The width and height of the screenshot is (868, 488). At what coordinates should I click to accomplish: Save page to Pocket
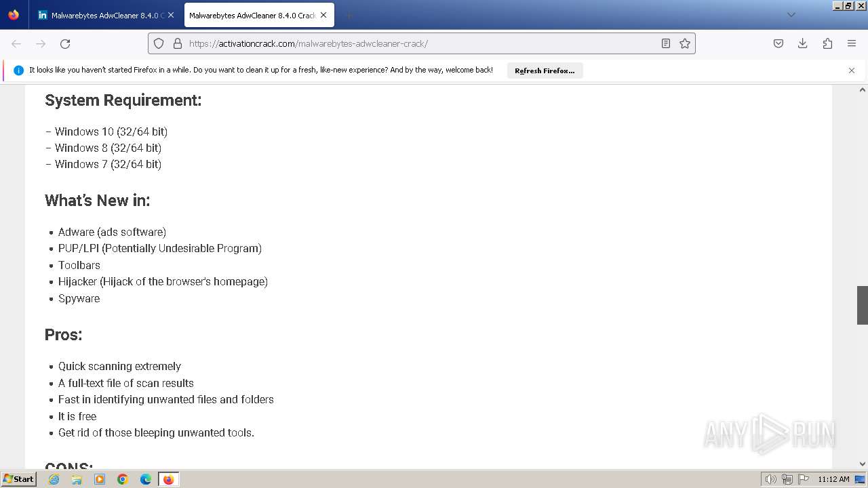click(778, 43)
